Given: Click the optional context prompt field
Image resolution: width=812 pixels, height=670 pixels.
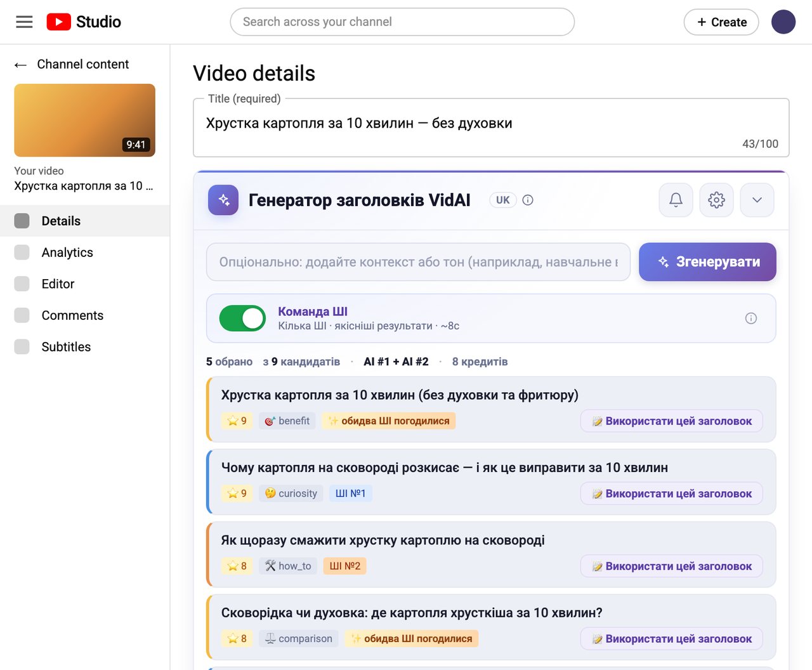Looking at the screenshot, I should click(x=418, y=262).
